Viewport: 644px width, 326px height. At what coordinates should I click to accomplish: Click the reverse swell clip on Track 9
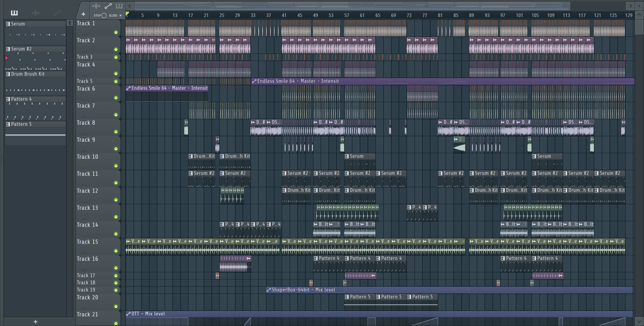[x=459, y=144]
